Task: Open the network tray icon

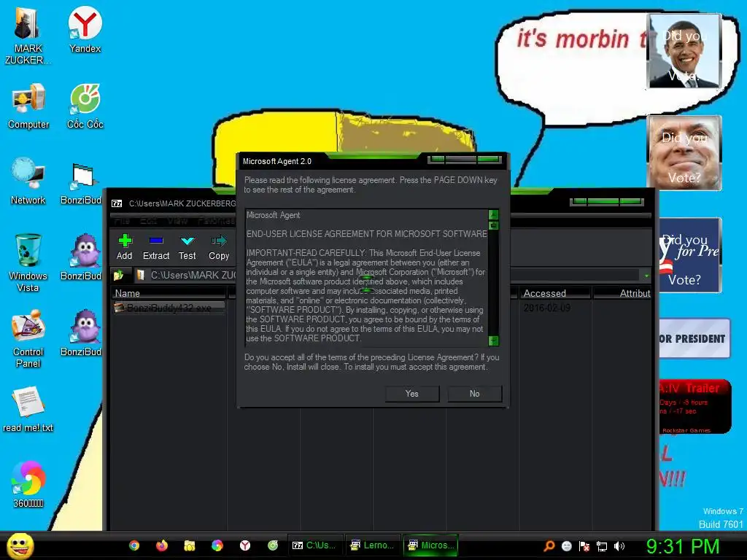Action: (x=602, y=546)
